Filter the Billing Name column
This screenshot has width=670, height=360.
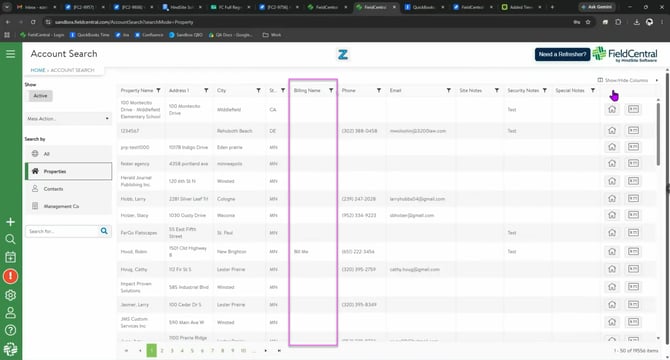pos(331,91)
